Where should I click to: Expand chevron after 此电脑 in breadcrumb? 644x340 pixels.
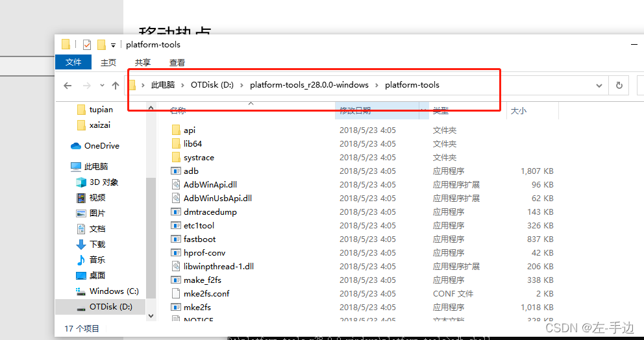pyautogui.click(x=183, y=86)
